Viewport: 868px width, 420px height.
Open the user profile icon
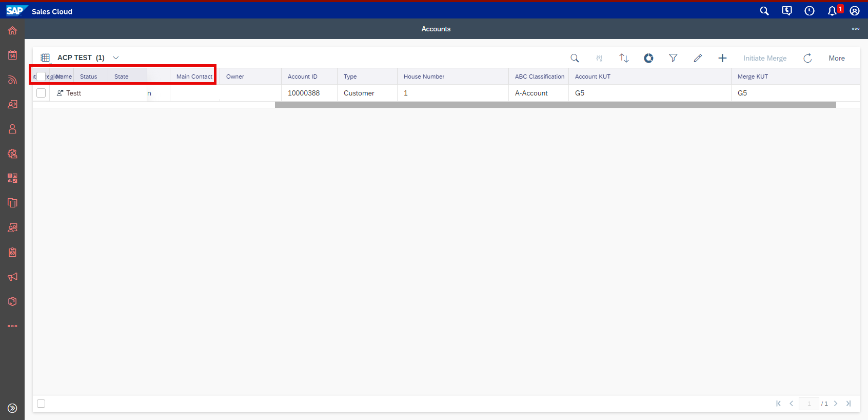tap(855, 11)
